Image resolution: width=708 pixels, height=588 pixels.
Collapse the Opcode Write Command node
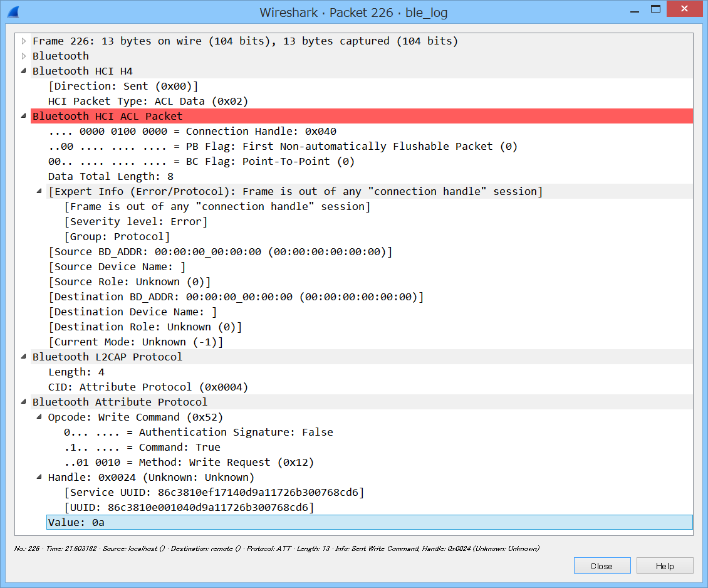pyautogui.click(x=39, y=417)
